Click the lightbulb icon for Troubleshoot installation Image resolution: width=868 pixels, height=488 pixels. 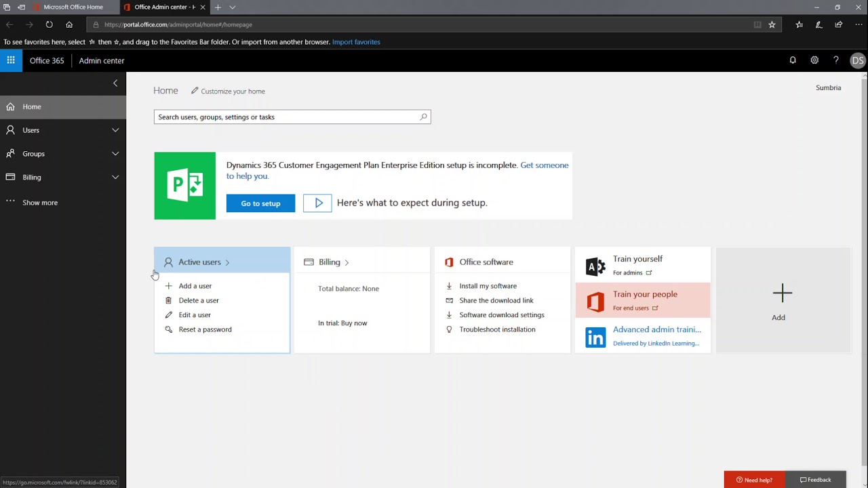click(x=449, y=329)
